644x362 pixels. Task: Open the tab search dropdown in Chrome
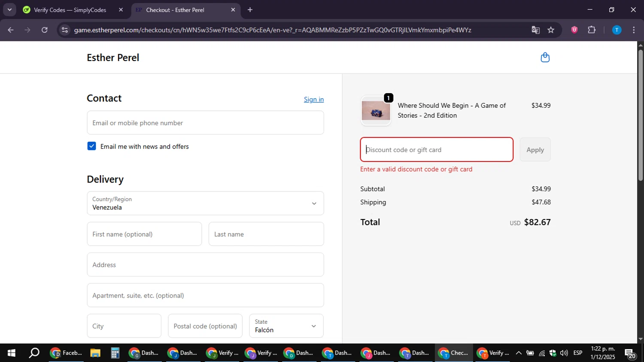click(9, 9)
